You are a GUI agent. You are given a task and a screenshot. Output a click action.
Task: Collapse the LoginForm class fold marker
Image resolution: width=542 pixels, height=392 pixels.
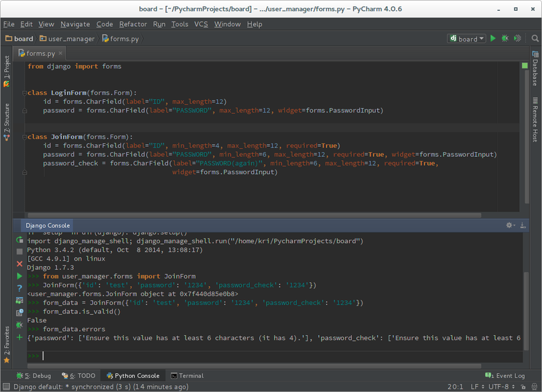pyautogui.click(x=25, y=92)
